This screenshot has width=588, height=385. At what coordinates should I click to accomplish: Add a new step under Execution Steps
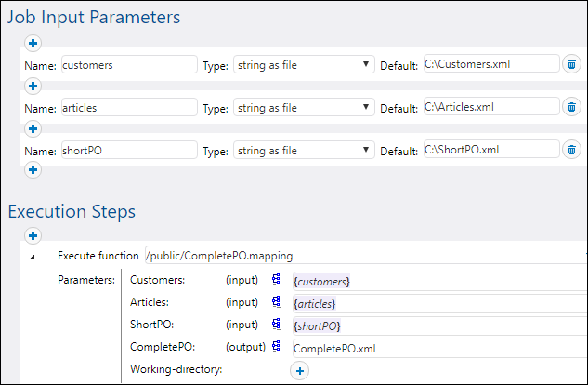[x=33, y=236]
